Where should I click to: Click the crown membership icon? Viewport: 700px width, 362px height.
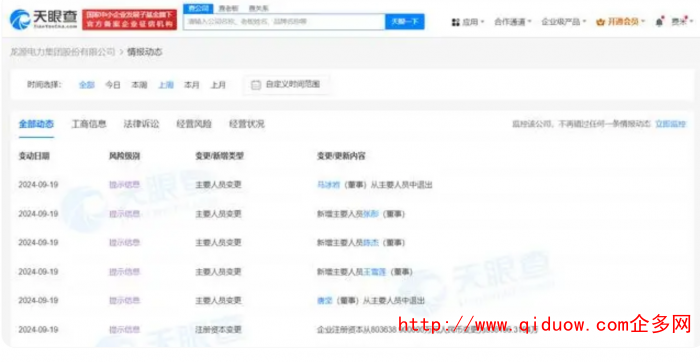point(600,22)
